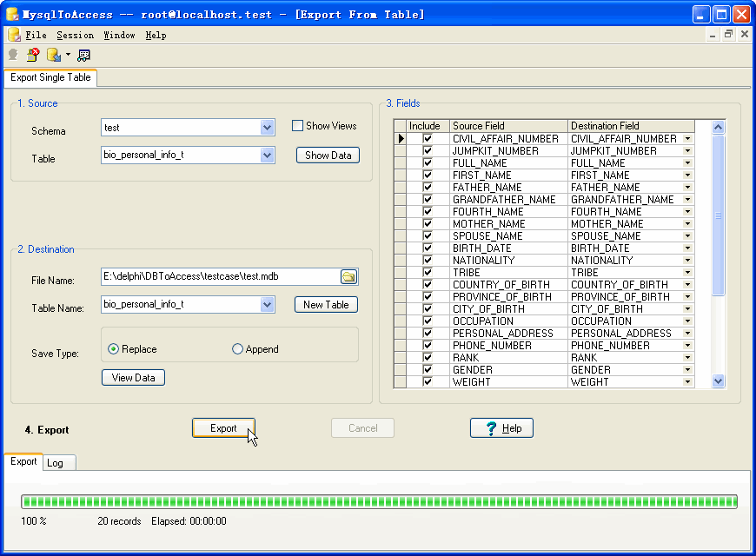
Task: Select the RANK source field cell
Action: (508, 357)
